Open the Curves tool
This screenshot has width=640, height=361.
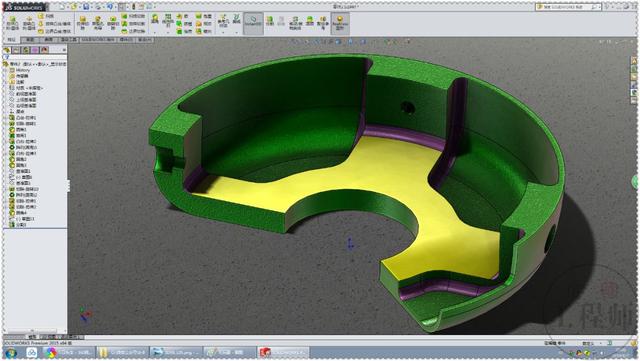point(236,20)
